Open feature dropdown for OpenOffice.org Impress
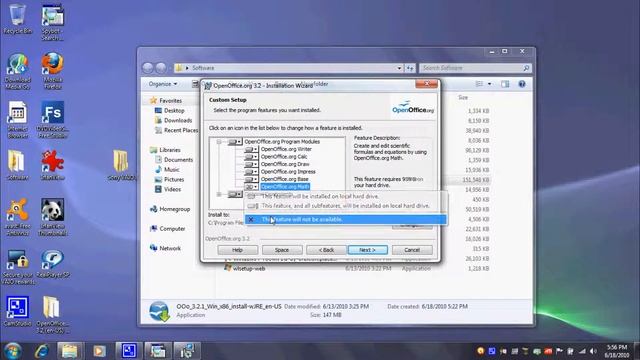Screen dimensions: 640x360 (251, 172)
